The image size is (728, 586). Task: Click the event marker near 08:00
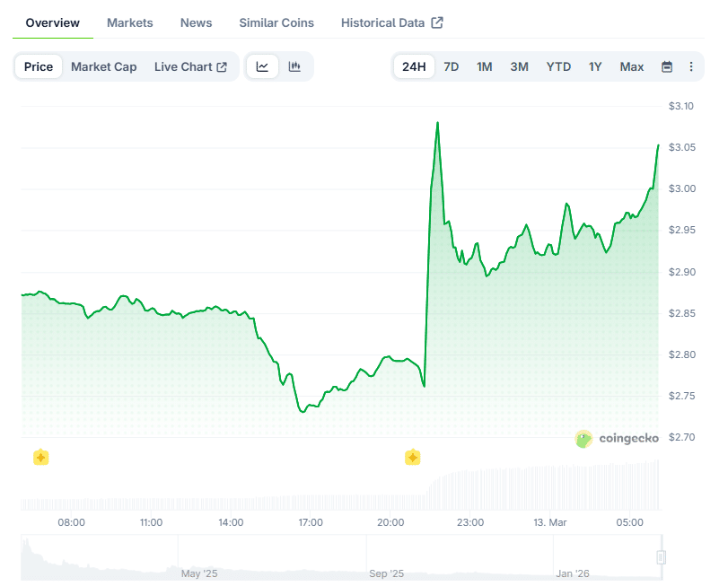pyautogui.click(x=40, y=458)
